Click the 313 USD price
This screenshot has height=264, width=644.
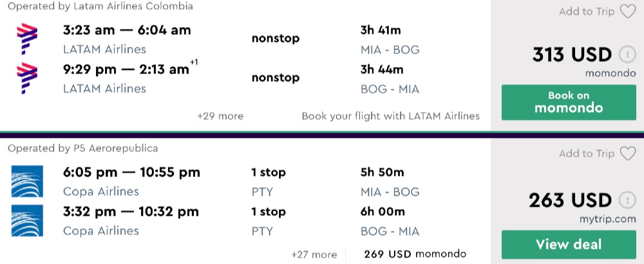(572, 55)
